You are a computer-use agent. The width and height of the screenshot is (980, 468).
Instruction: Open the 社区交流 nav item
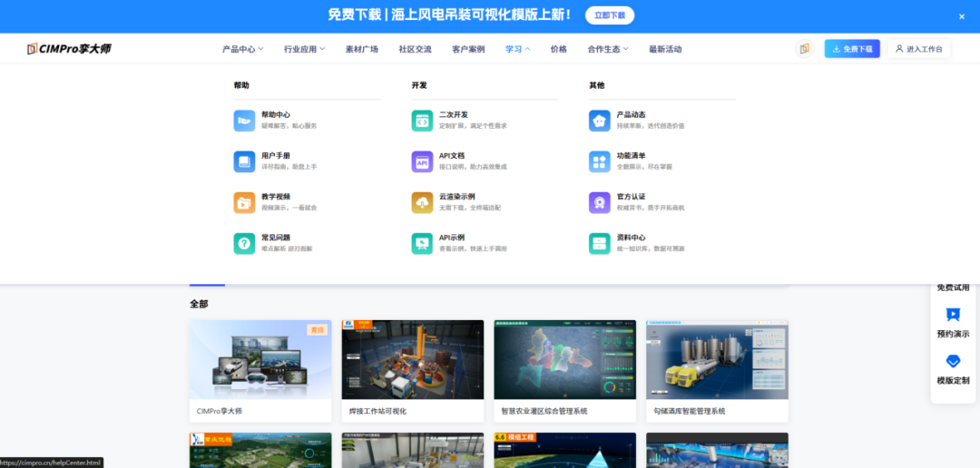pos(415,49)
